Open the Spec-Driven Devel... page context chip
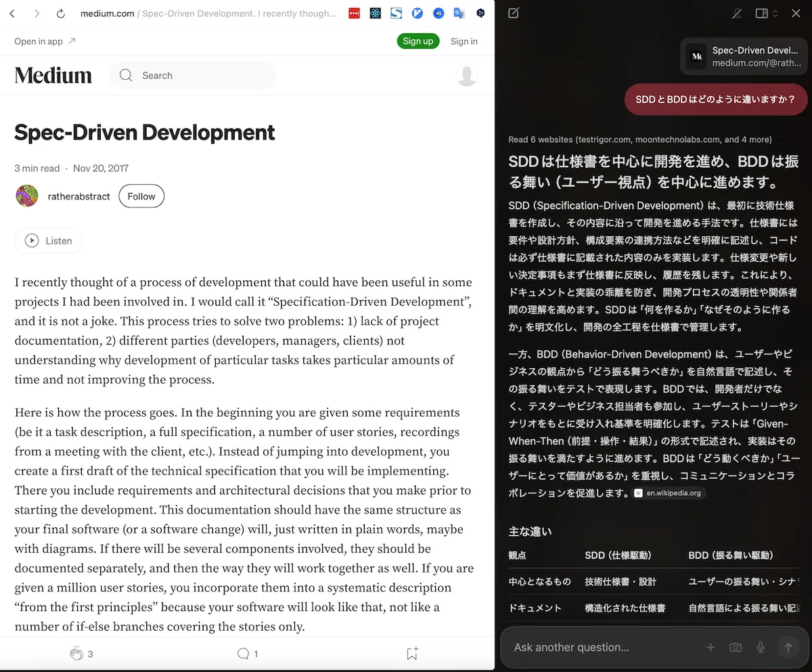 (x=744, y=56)
